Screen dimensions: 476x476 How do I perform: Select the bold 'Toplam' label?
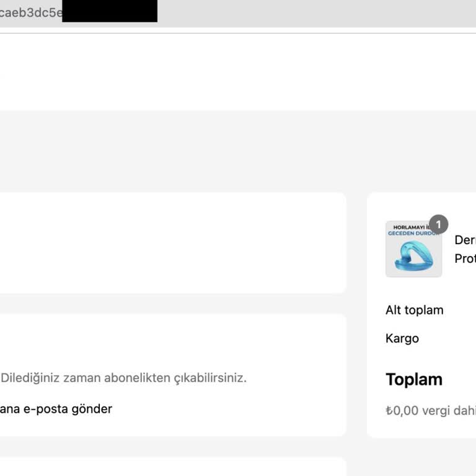click(x=414, y=379)
